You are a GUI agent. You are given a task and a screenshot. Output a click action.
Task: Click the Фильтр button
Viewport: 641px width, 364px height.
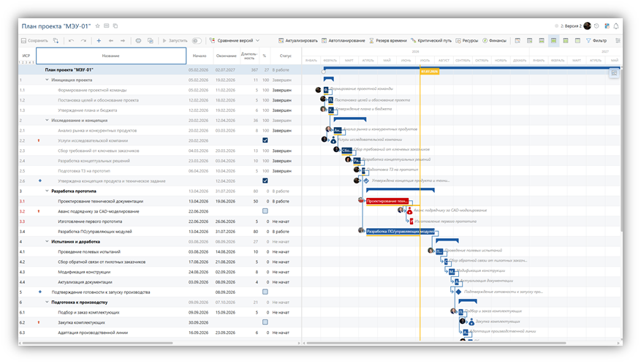[596, 40]
